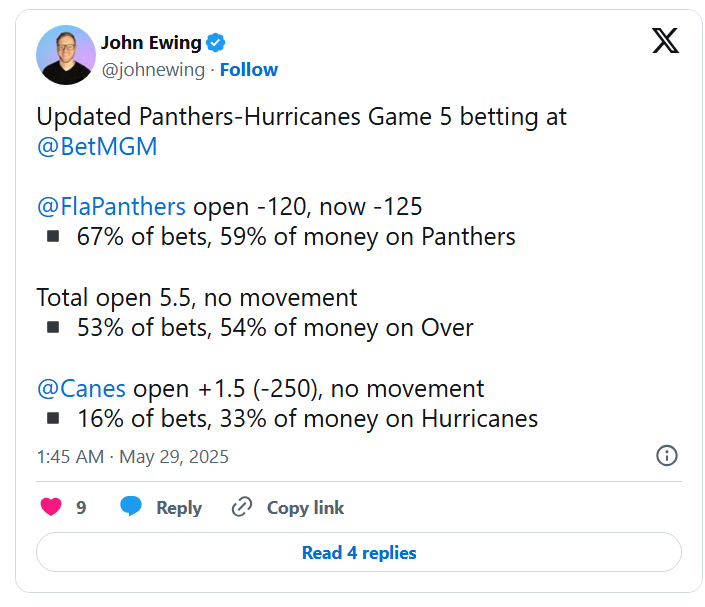Open the @Canes mention

coord(81,388)
